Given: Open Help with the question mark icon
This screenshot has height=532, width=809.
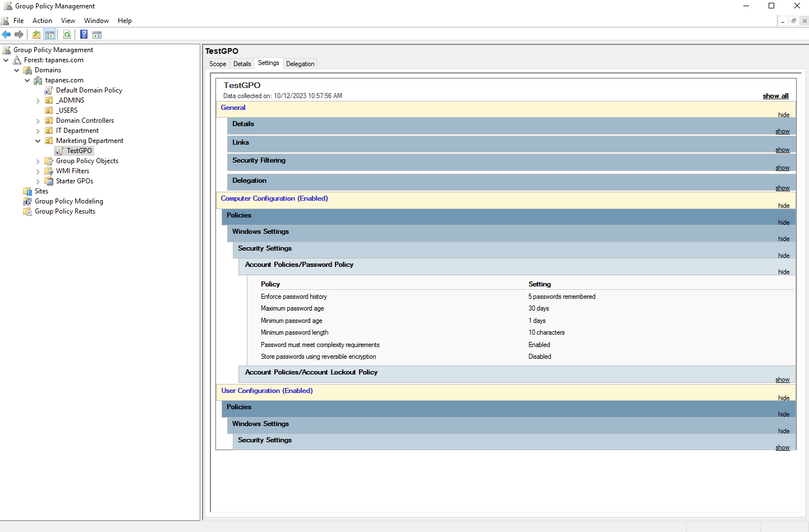Looking at the screenshot, I should tap(84, 35).
